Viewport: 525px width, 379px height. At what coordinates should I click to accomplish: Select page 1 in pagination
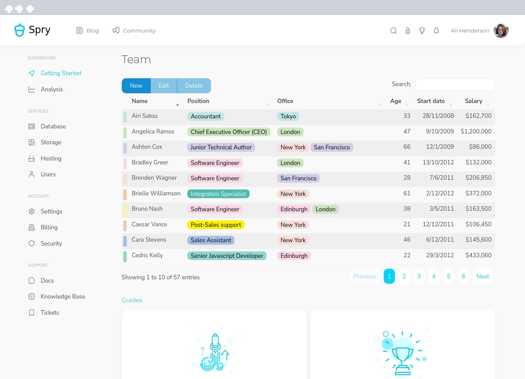pyautogui.click(x=389, y=276)
